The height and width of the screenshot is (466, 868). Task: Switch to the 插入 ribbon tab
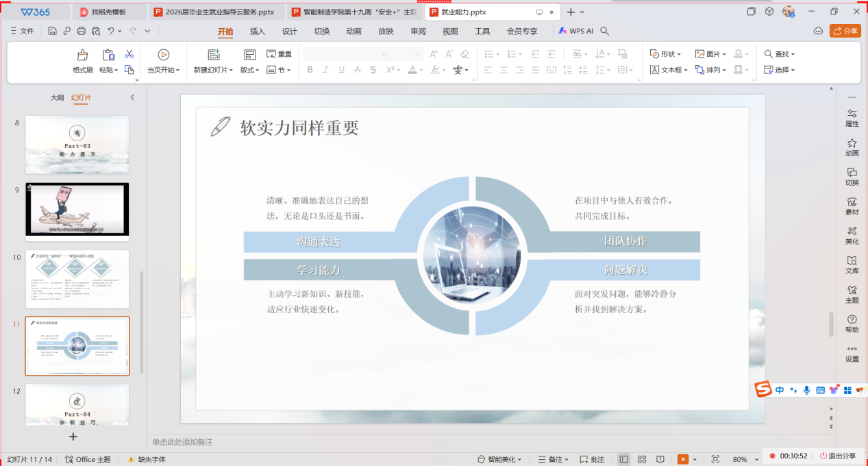tap(258, 31)
